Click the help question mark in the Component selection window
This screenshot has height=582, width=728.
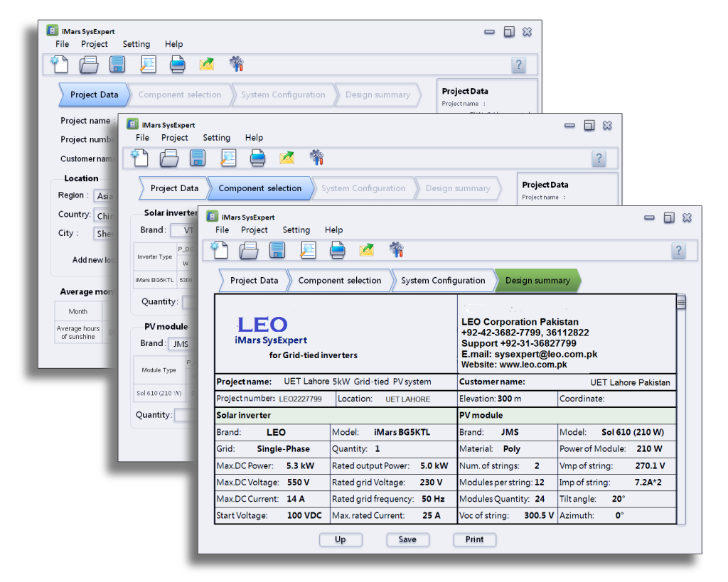[599, 159]
